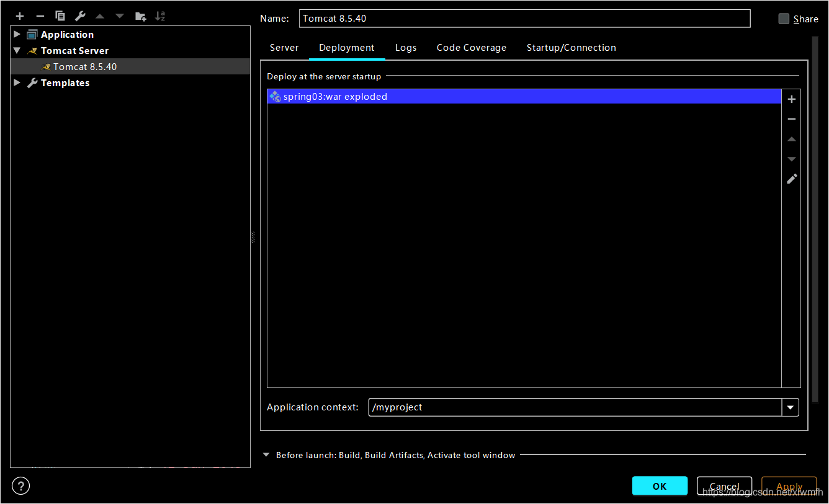Image resolution: width=829 pixels, height=504 pixels.
Task: Switch to Startup/Connection tab
Action: (x=571, y=48)
